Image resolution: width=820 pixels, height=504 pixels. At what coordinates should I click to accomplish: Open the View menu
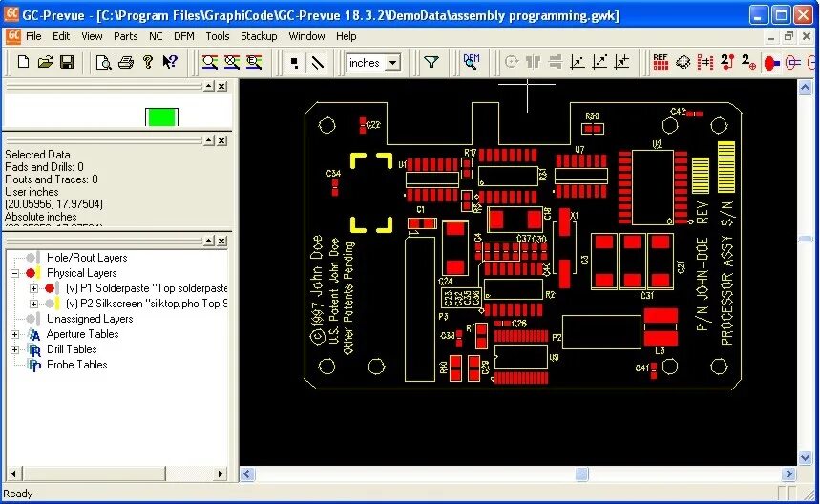(92, 36)
